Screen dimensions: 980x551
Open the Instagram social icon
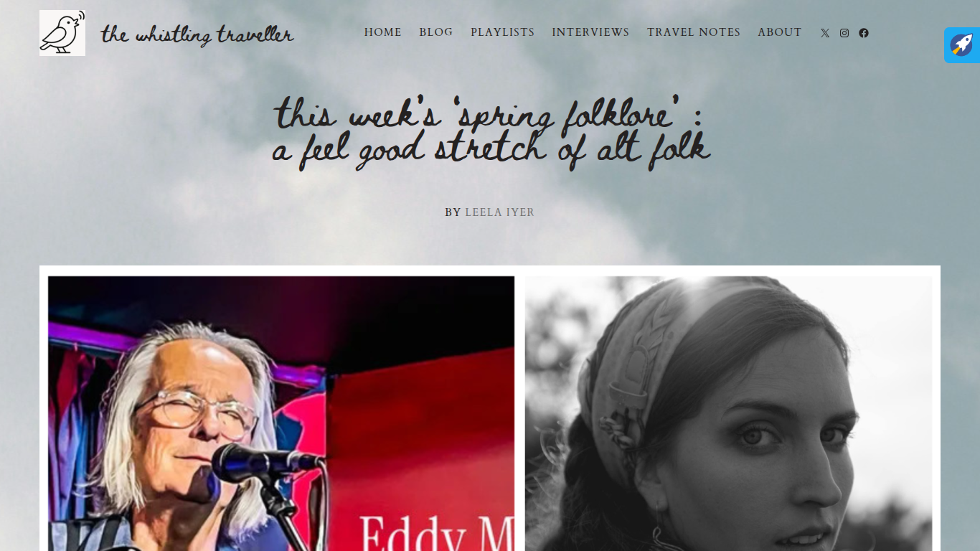coord(844,33)
